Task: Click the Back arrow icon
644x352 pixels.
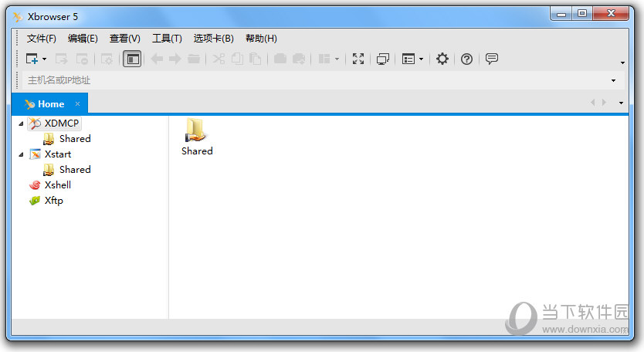Action: (157, 59)
